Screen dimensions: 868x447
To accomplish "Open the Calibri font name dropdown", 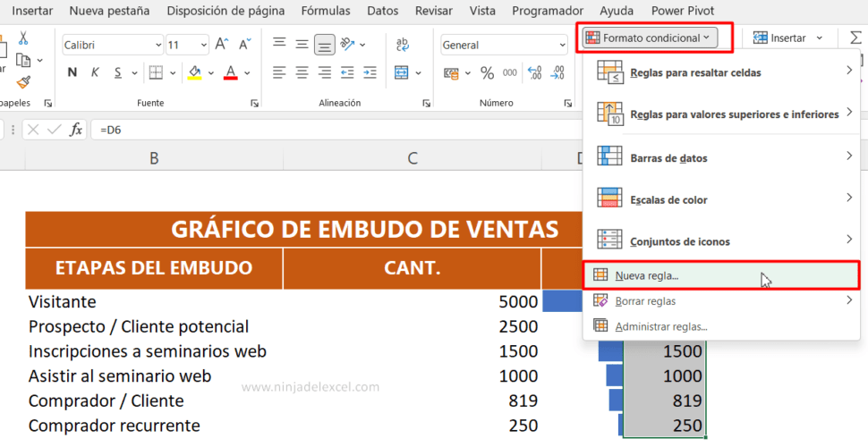I will tap(159, 46).
